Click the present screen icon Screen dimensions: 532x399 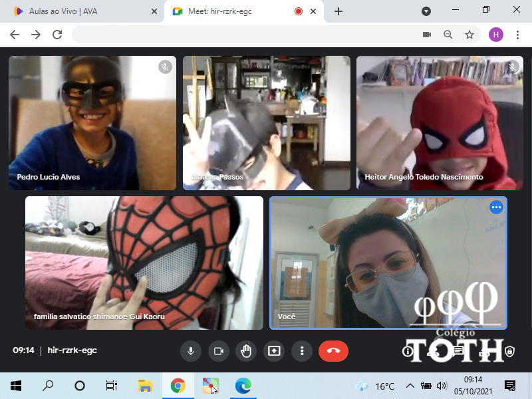click(274, 350)
